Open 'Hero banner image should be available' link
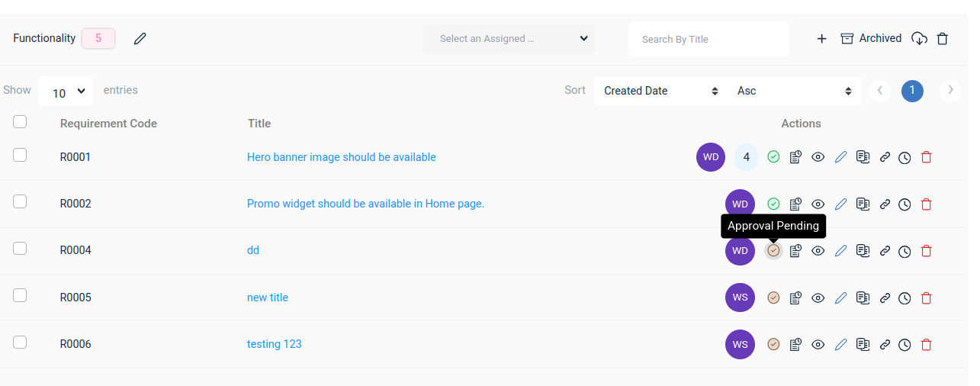980x386 pixels. click(x=342, y=157)
